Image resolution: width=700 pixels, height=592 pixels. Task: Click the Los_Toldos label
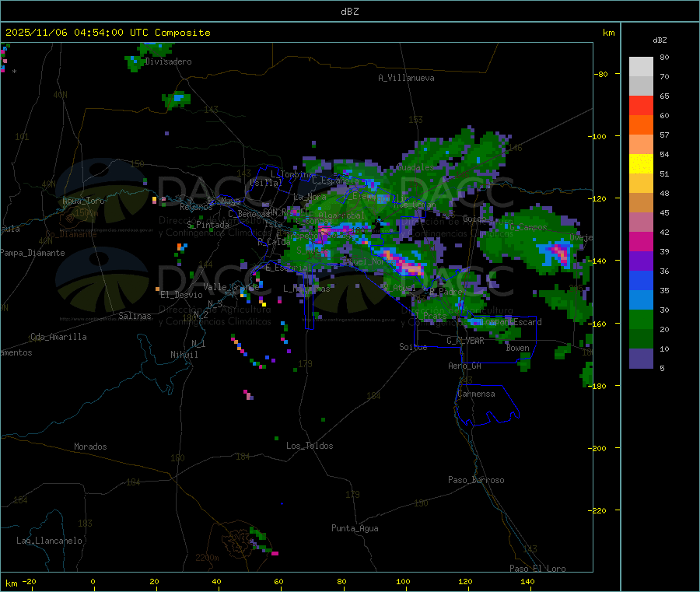tap(310, 446)
